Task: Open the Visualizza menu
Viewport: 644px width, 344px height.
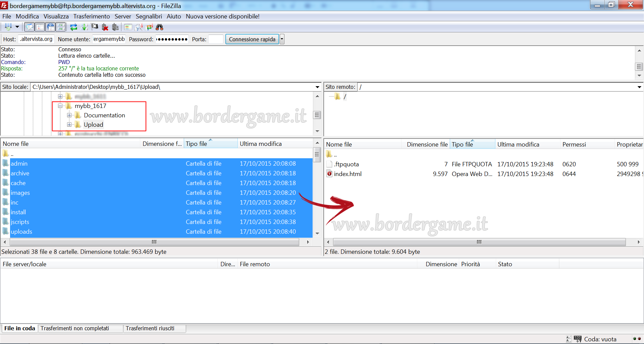Action: pos(56,16)
